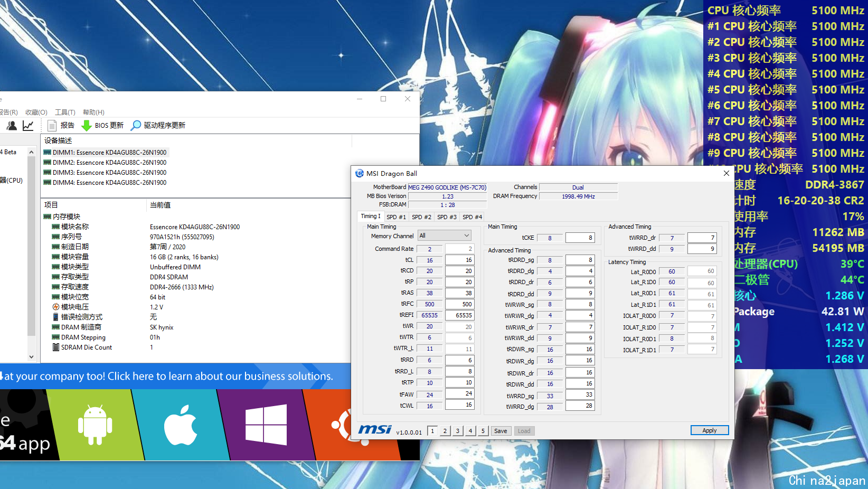The width and height of the screenshot is (868, 489).
Task: Click the driver update magnifier icon
Action: coord(136,125)
